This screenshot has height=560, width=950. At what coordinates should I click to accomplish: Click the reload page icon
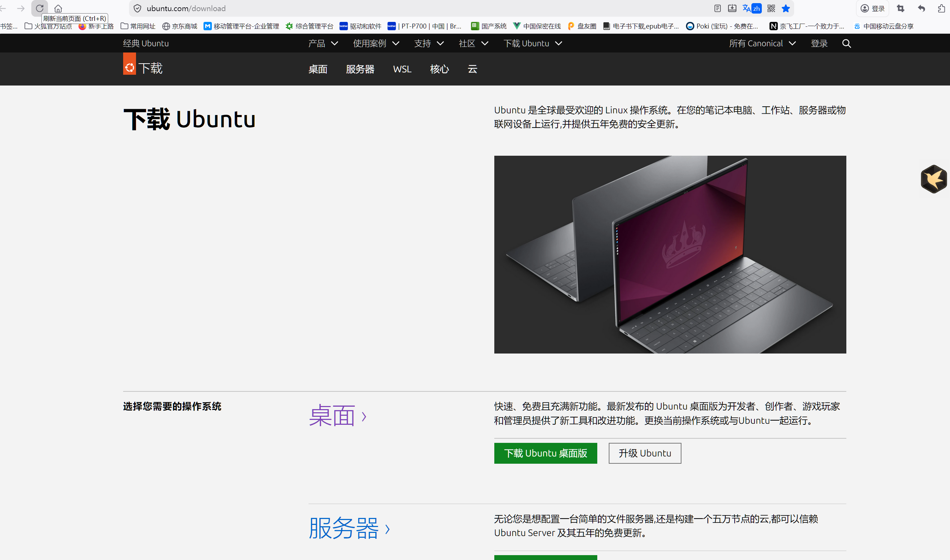click(x=39, y=8)
